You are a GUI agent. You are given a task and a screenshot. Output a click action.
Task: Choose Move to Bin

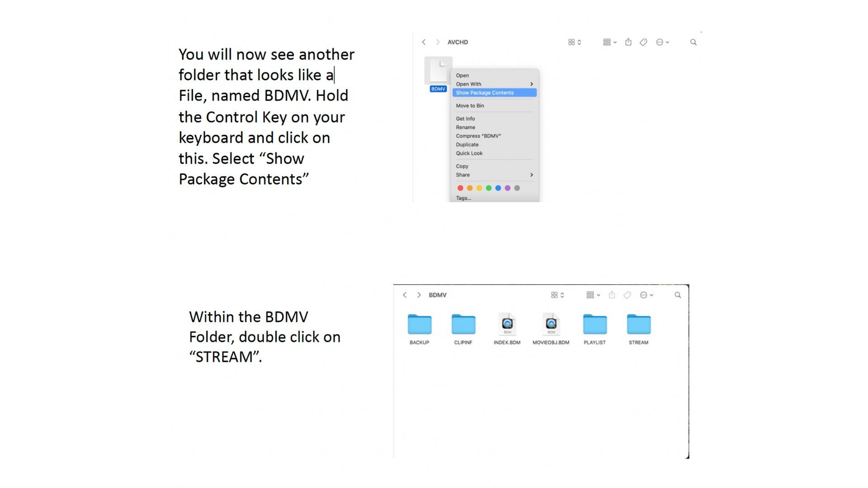[494, 106]
